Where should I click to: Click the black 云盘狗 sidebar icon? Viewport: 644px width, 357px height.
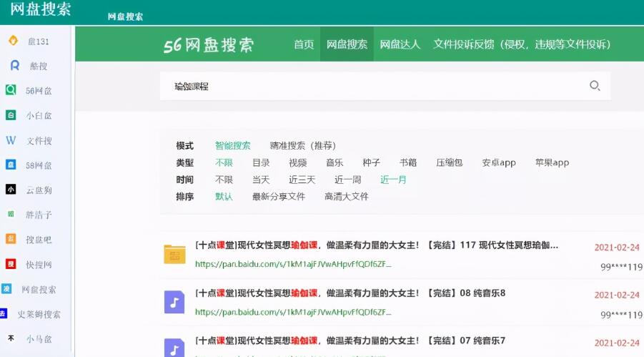pyautogui.click(x=11, y=189)
